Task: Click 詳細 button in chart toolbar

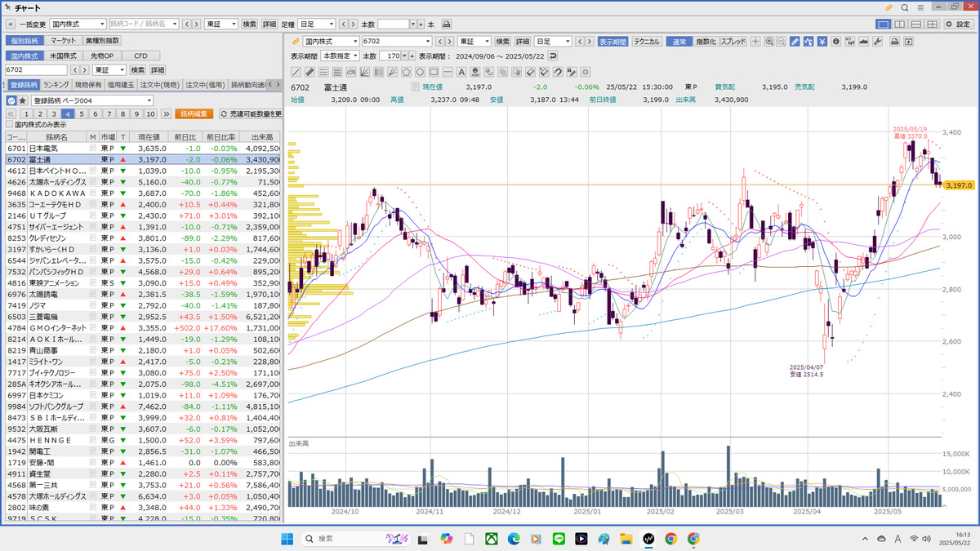Action: 523,42
